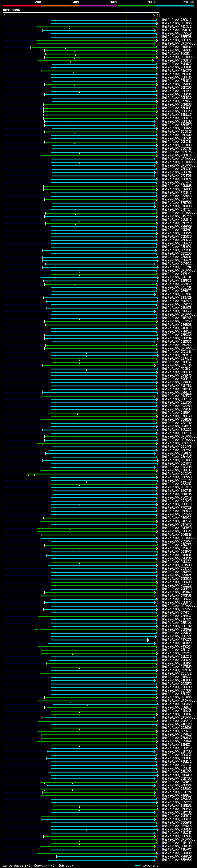The height and width of the screenshot is (868, 197).
Task: Select the UniRef100_A9RP29 entry
Action: [176, 857]
